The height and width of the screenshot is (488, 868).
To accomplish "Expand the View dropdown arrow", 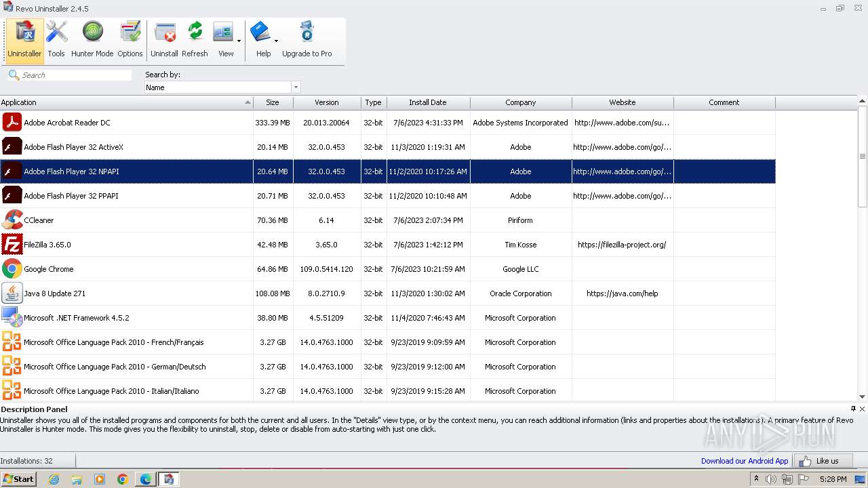I will (239, 40).
